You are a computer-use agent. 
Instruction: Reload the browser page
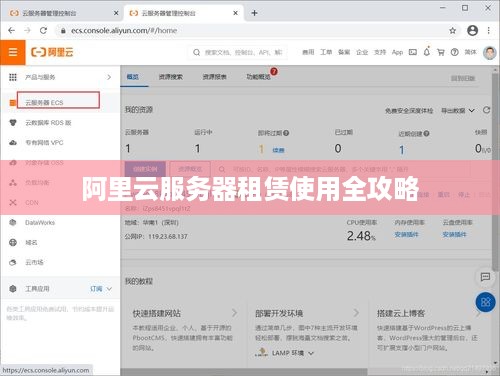tap(43, 30)
